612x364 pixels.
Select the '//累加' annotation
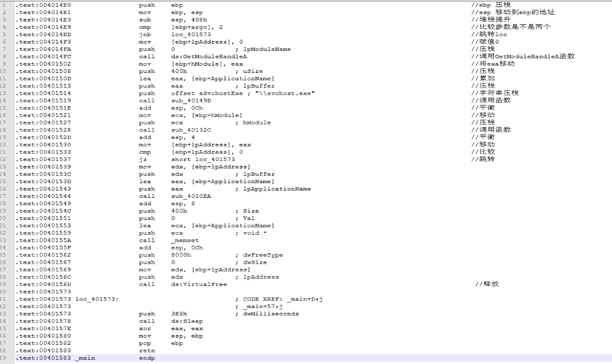pos(483,78)
